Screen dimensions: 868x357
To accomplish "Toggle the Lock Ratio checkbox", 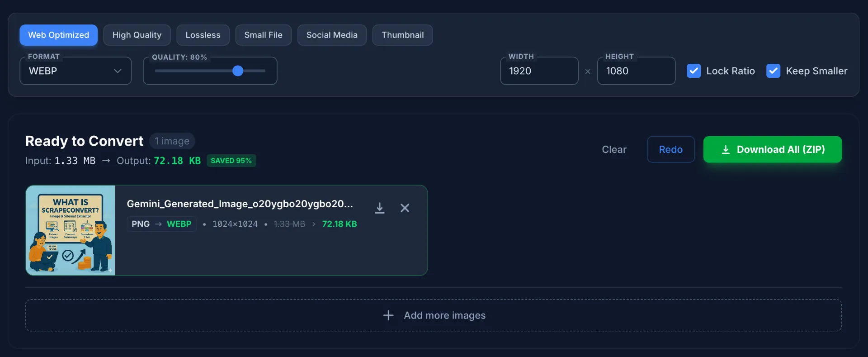I will coord(693,71).
